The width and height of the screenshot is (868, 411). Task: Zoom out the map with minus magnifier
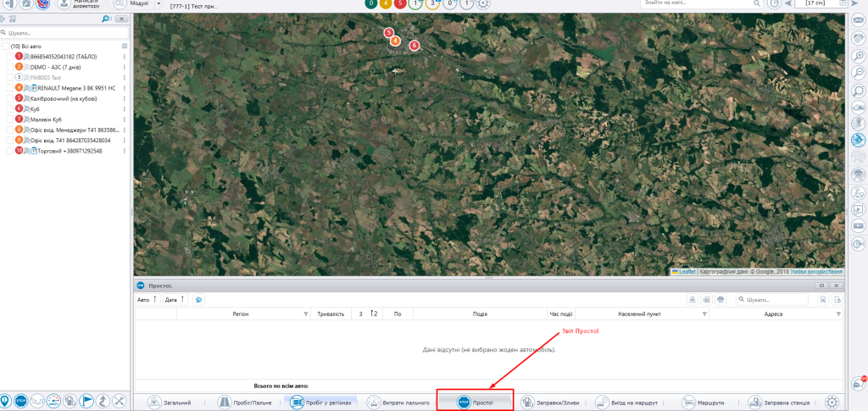pos(858,73)
